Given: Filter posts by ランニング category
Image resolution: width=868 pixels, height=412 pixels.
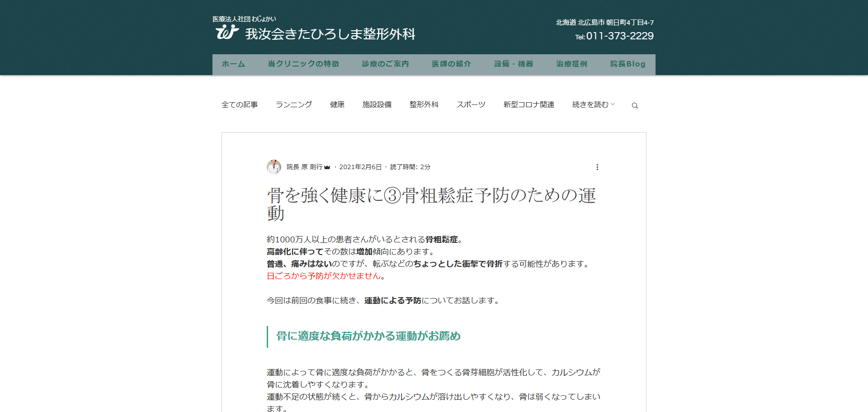Looking at the screenshot, I should coord(294,104).
